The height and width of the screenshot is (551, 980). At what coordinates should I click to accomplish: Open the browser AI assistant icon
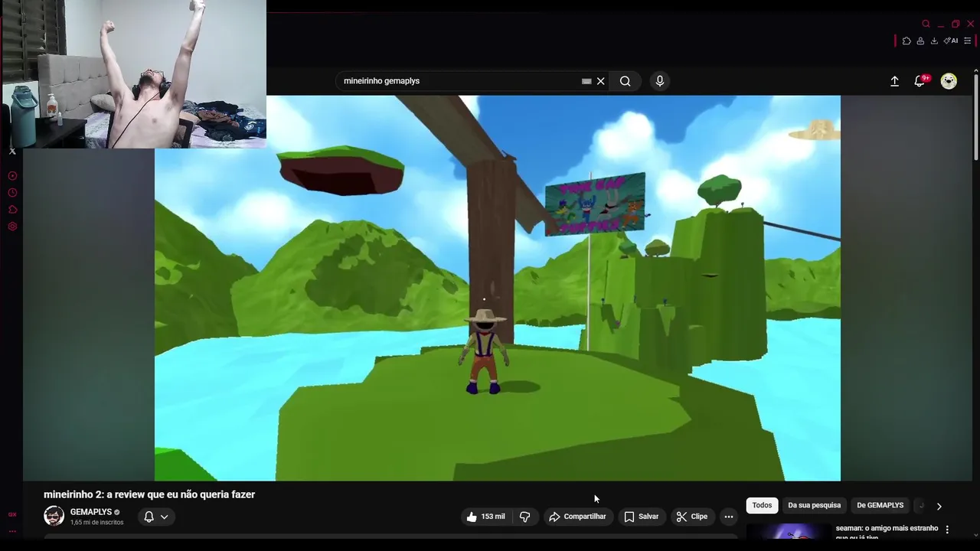950,41
